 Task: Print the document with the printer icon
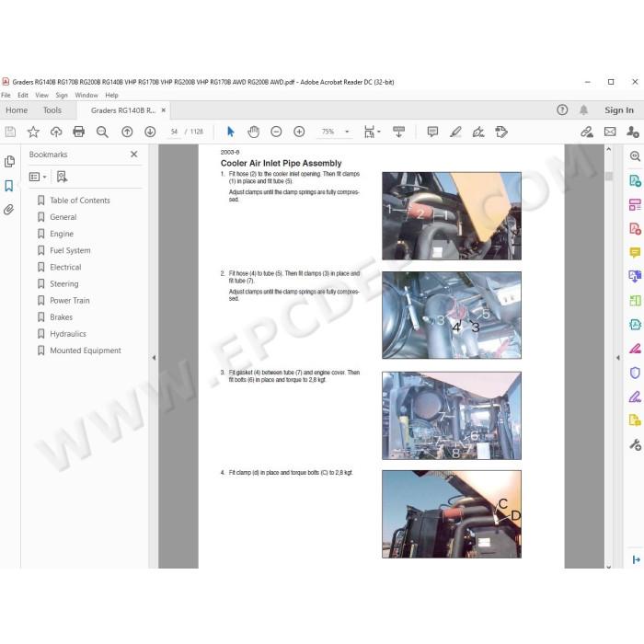coord(78,132)
